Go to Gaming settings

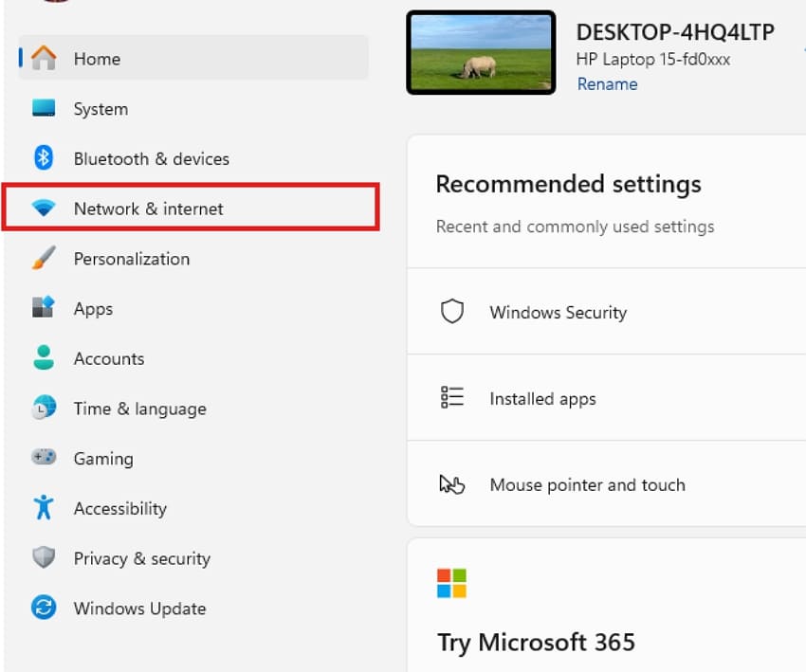[193, 458]
